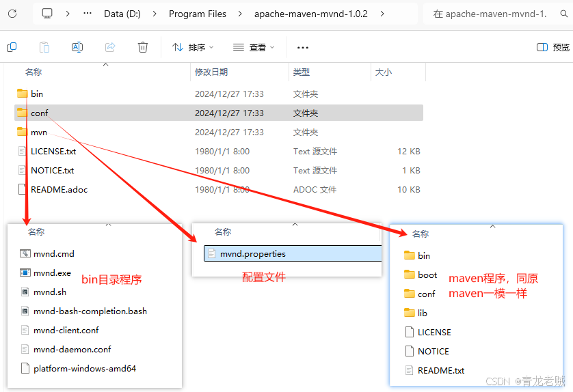Select the mvnd.properties file

[x=252, y=254]
